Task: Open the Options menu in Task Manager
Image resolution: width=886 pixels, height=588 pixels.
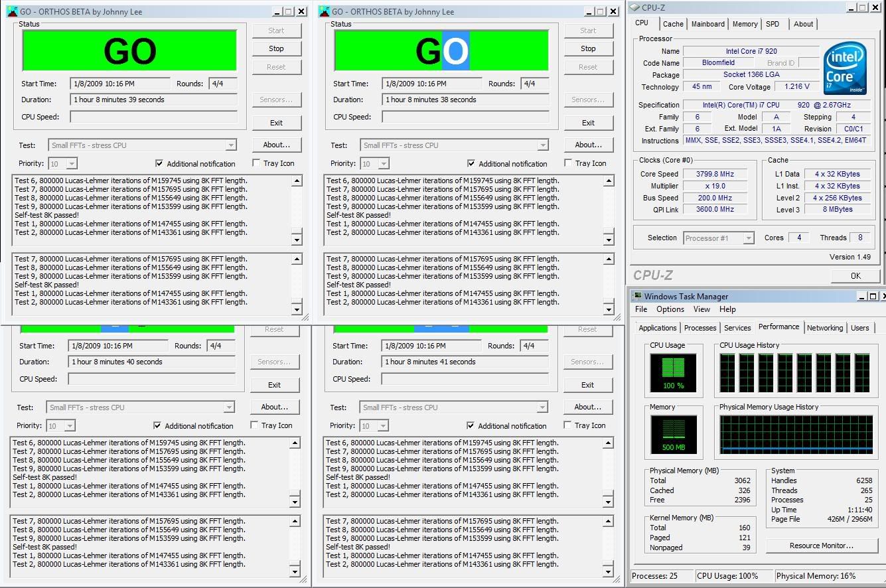Action: (x=670, y=309)
